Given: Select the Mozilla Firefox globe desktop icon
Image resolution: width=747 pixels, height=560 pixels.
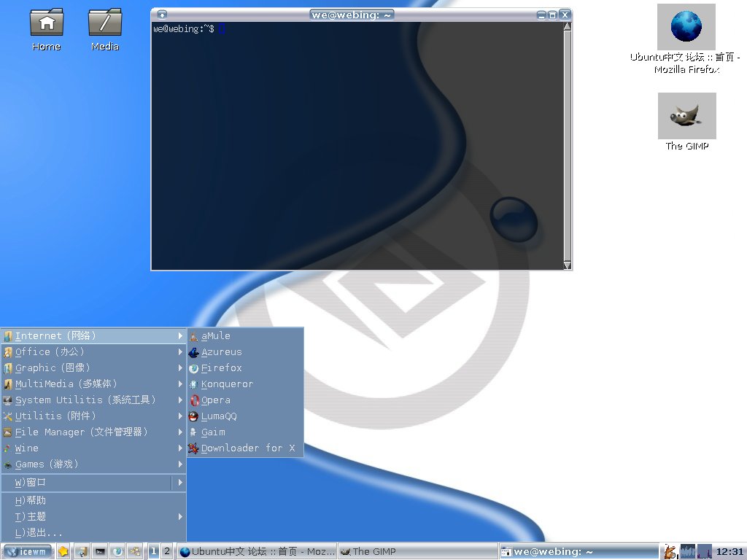Looking at the screenshot, I should pos(686,27).
